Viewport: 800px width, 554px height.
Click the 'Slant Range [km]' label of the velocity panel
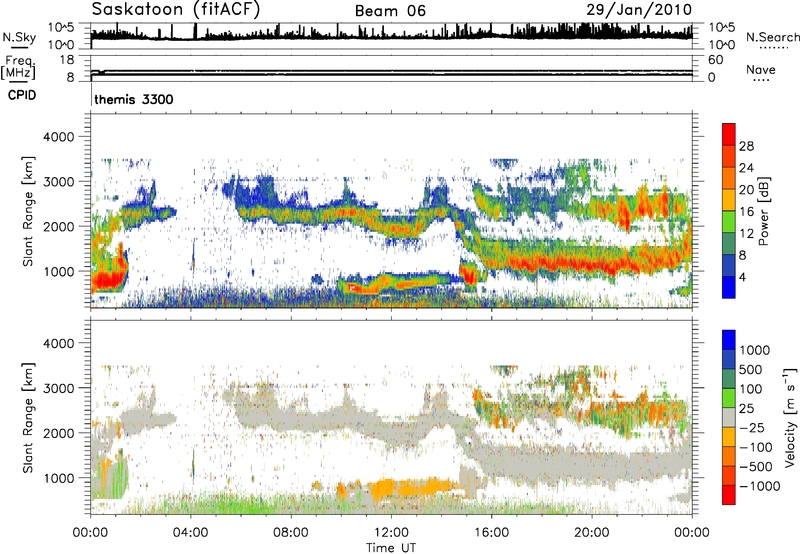[x=28, y=418]
